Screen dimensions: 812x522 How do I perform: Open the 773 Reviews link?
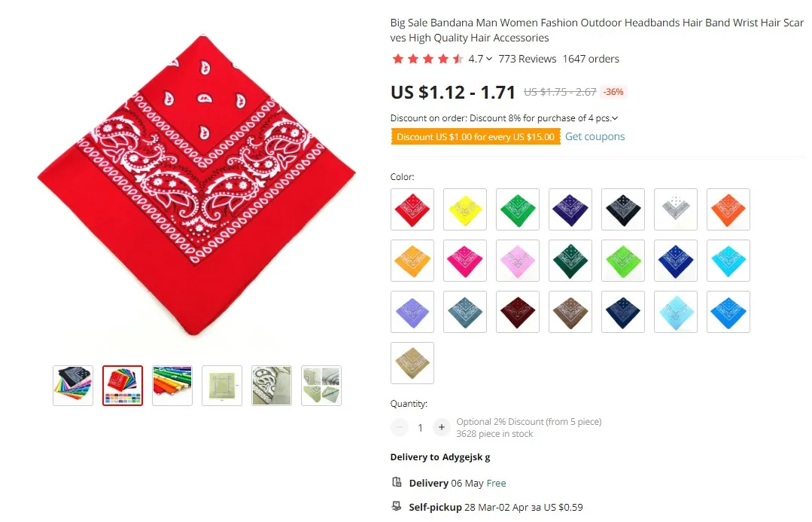click(x=528, y=59)
